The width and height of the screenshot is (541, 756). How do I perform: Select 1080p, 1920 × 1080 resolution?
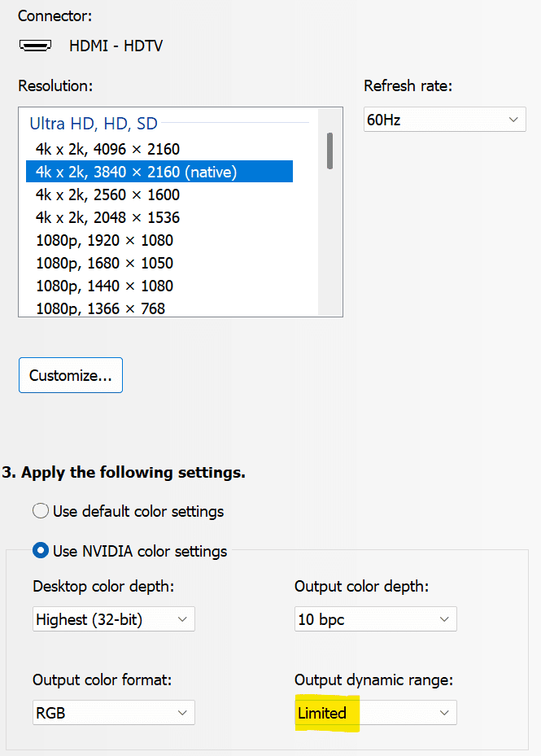tap(104, 240)
